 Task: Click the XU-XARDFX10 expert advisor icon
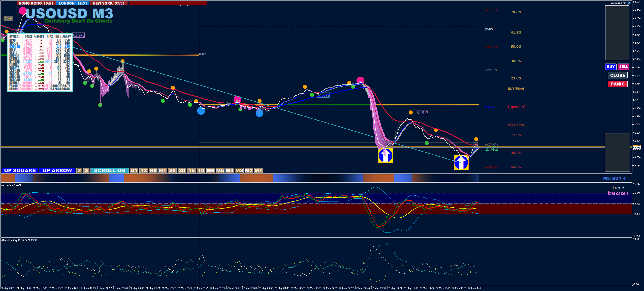629,3
